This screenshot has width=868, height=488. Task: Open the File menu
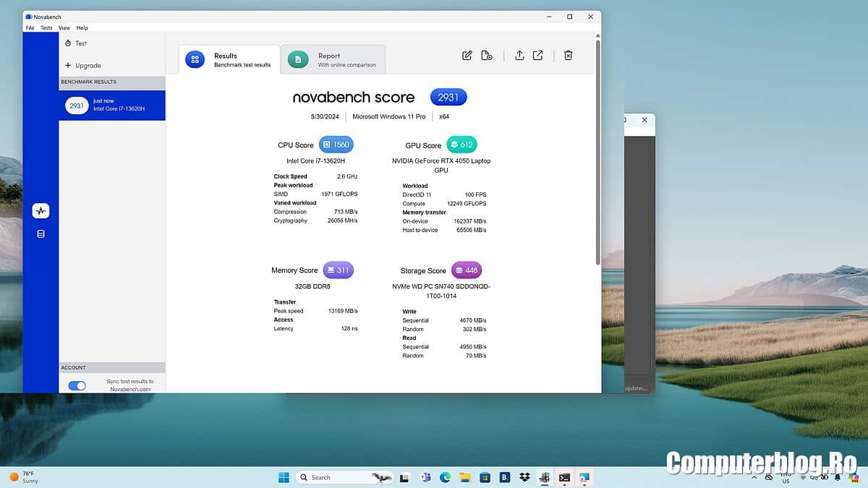[30, 28]
